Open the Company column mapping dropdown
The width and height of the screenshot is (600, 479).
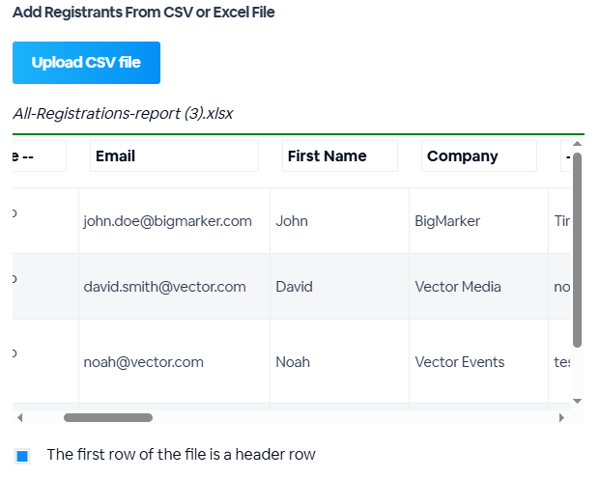tap(478, 156)
